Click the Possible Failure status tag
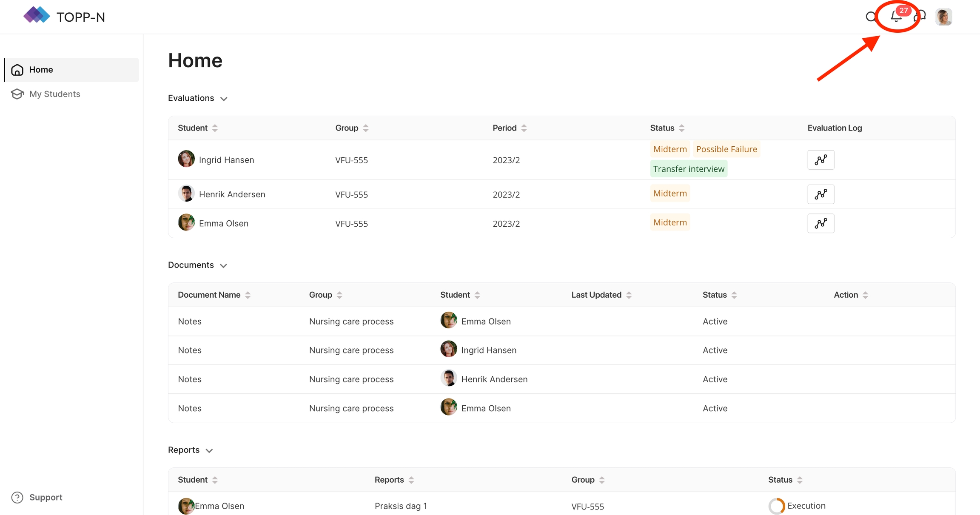The height and width of the screenshot is (515, 980). 726,149
